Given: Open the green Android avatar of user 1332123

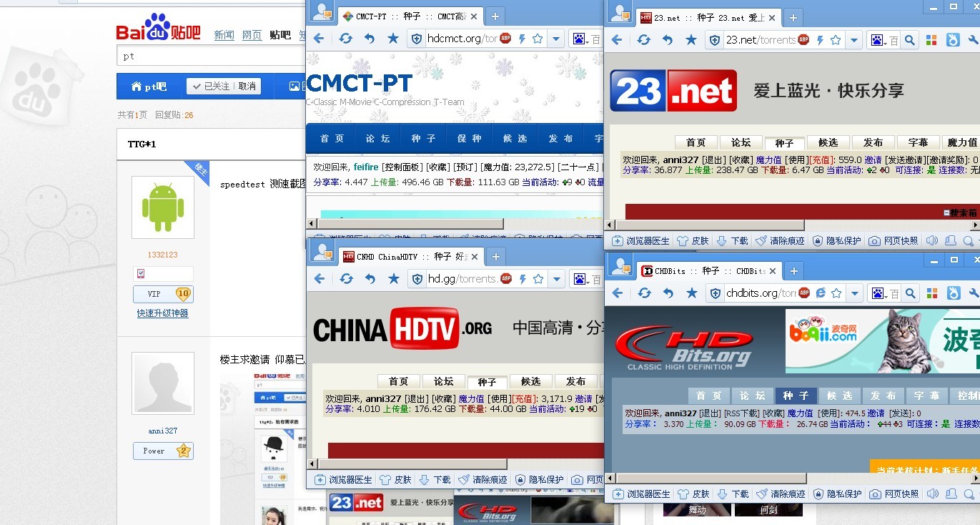Looking at the screenshot, I should point(163,207).
